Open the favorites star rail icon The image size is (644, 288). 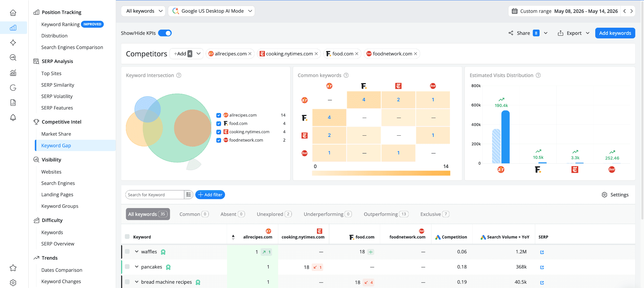point(13,268)
